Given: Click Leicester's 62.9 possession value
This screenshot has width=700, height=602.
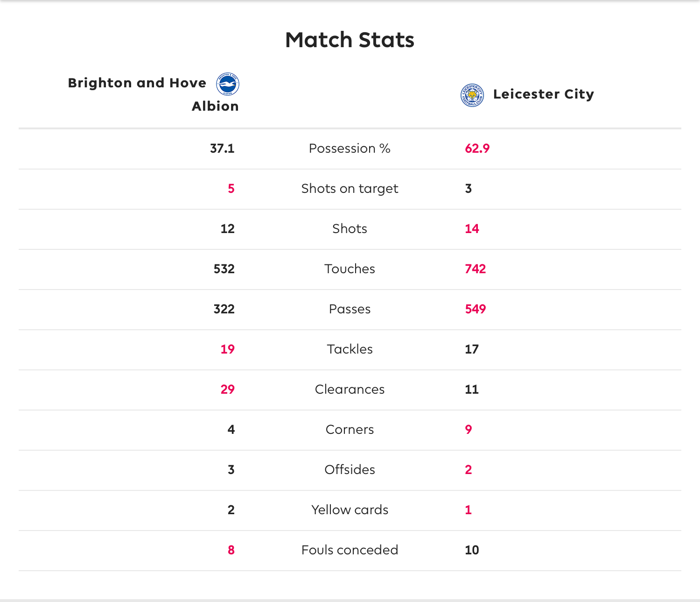Looking at the screenshot, I should point(477,149).
